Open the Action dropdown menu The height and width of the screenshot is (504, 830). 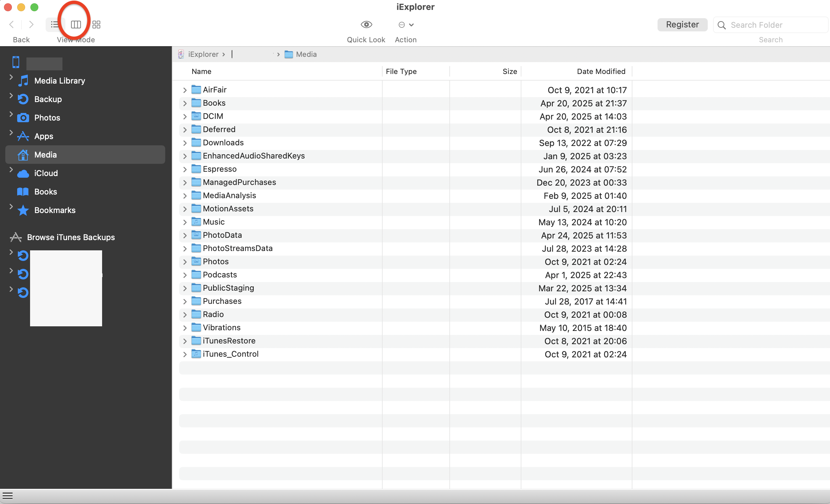pyautogui.click(x=406, y=24)
